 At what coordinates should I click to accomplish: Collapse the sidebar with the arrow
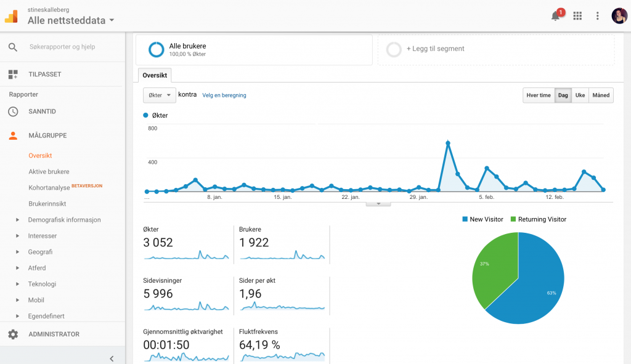click(x=112, y=358)
